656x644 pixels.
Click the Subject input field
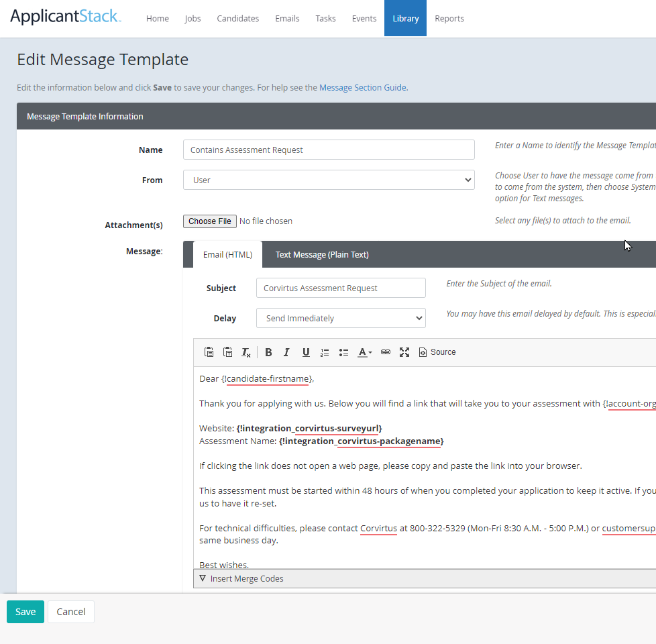(x=341, y=287)
